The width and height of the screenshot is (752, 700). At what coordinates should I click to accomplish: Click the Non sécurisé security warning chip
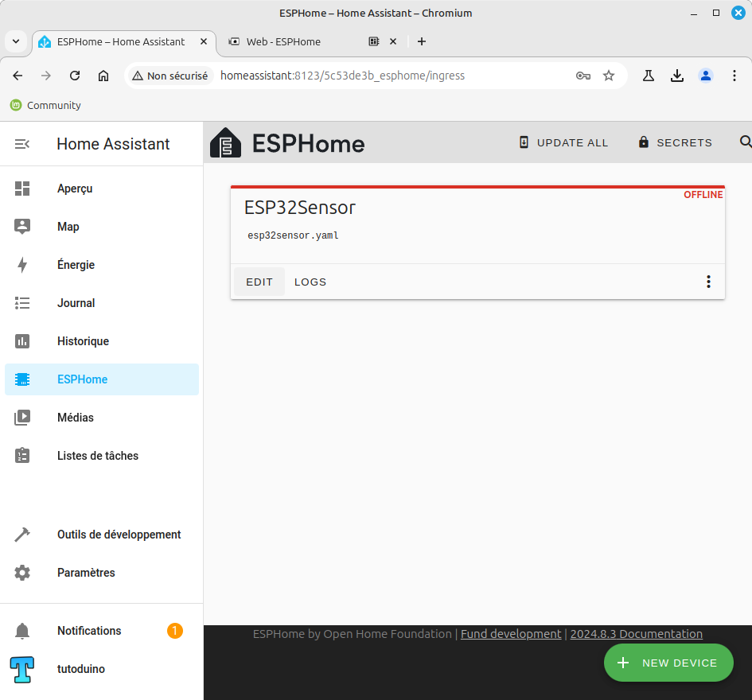pyautogui.click(x=170, y=76)
